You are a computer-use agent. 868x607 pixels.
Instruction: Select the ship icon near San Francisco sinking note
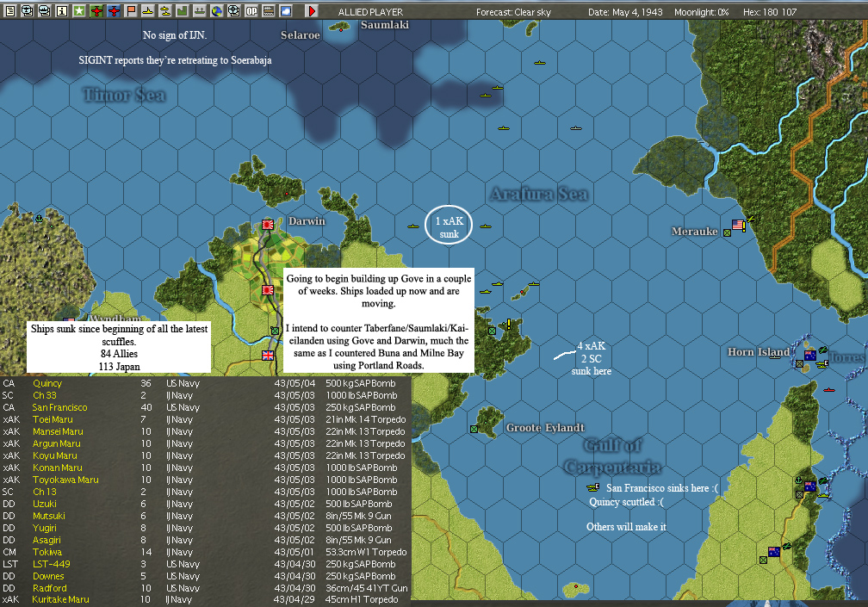click(592, 487)
